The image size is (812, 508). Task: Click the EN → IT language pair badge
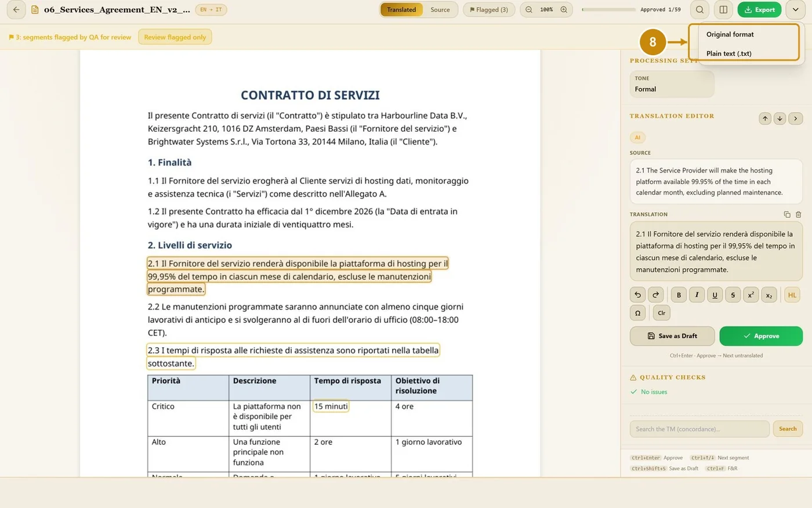pos(211,10)
